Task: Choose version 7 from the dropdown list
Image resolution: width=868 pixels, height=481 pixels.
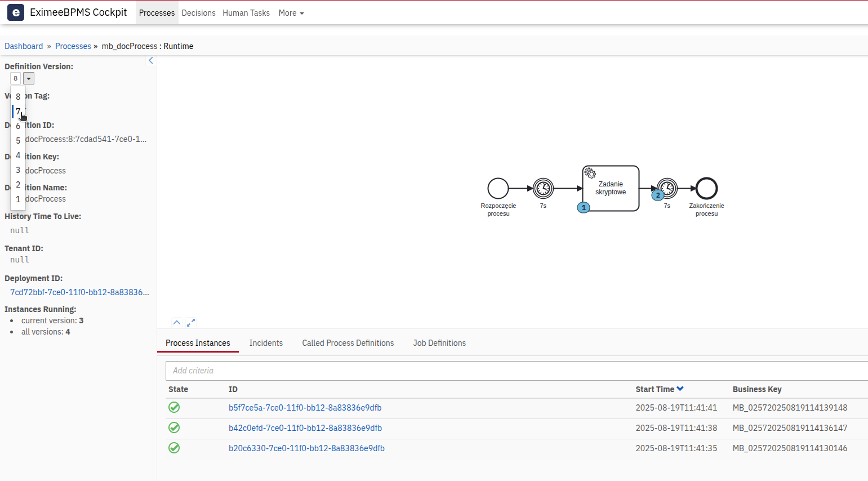Action: [x=18, y=112]
